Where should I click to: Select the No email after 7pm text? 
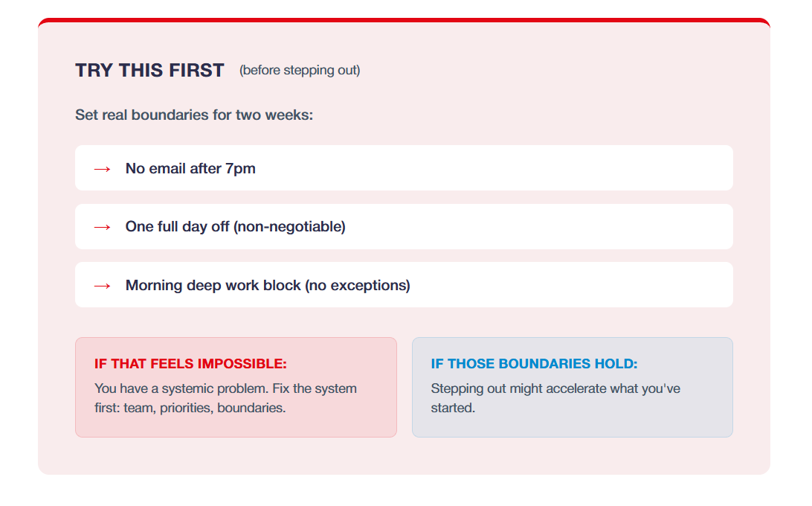pyautogui.click(x=190, y=168)
